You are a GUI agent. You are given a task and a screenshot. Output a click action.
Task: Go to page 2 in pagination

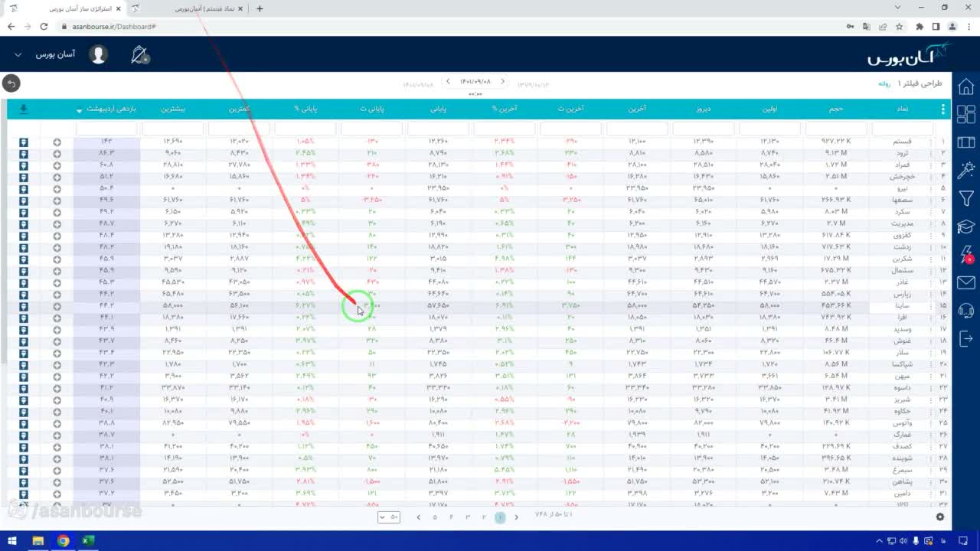pyautogui.click(x=484, y=517)
